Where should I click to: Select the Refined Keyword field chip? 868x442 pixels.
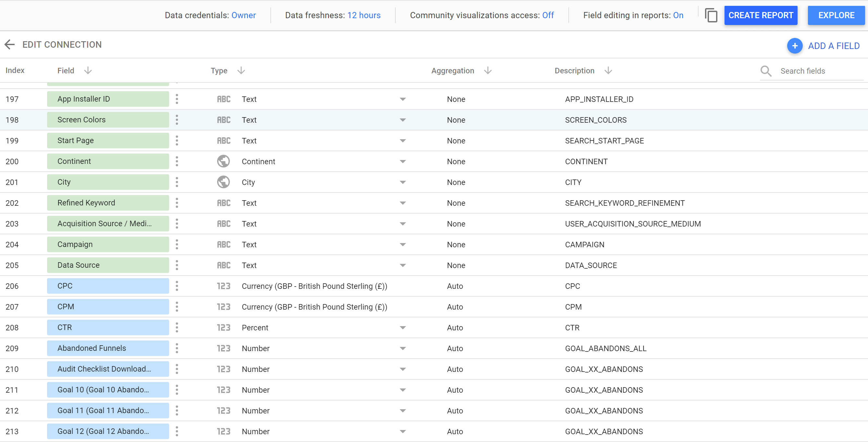pos(108,203)
